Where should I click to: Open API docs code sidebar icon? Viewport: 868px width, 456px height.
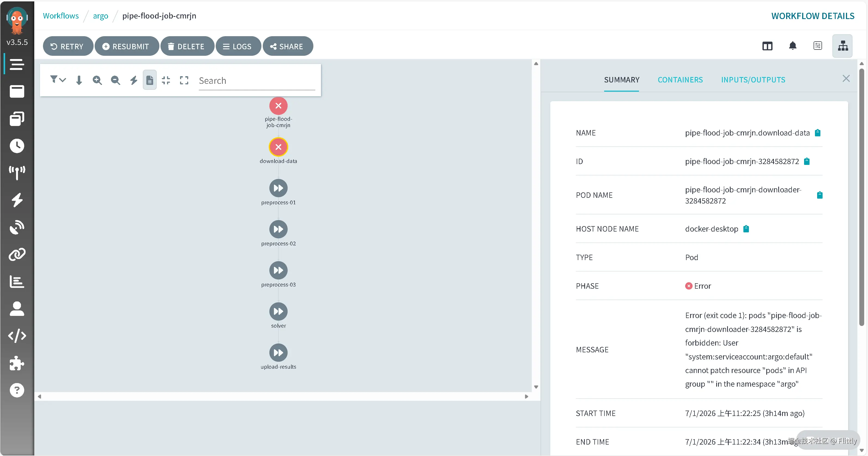coord(17,336)
